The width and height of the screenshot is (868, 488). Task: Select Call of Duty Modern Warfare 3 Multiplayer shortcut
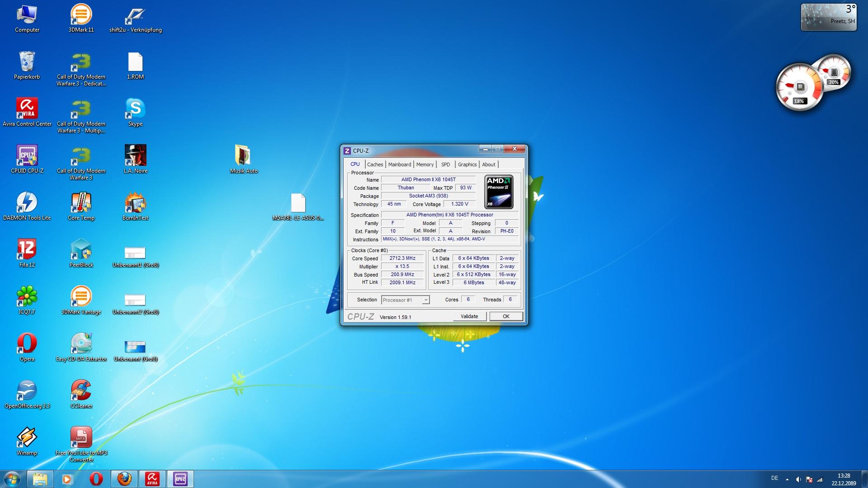(x=81, y=116)
